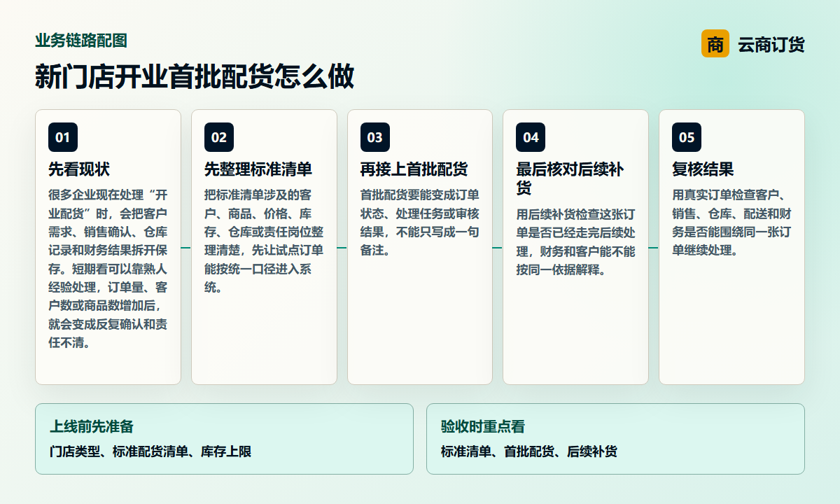Click the orange 商 logo icon

pyautogui.click(x=715, y=43)
